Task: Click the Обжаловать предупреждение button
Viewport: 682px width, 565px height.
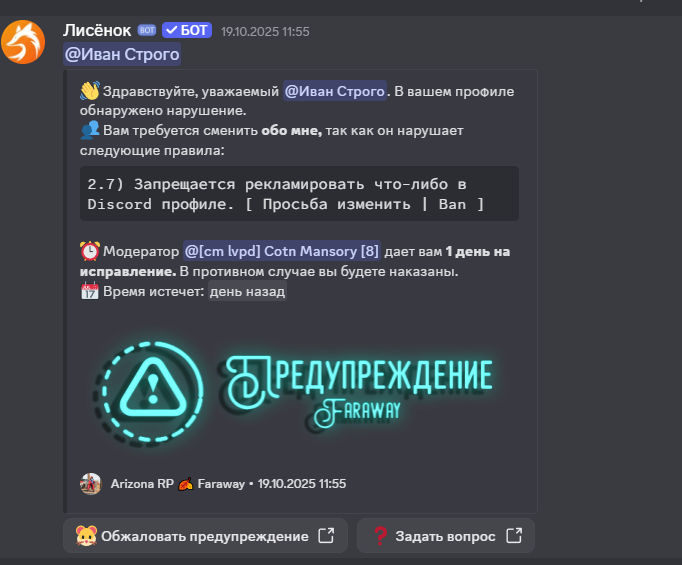Action: (205, 535)
